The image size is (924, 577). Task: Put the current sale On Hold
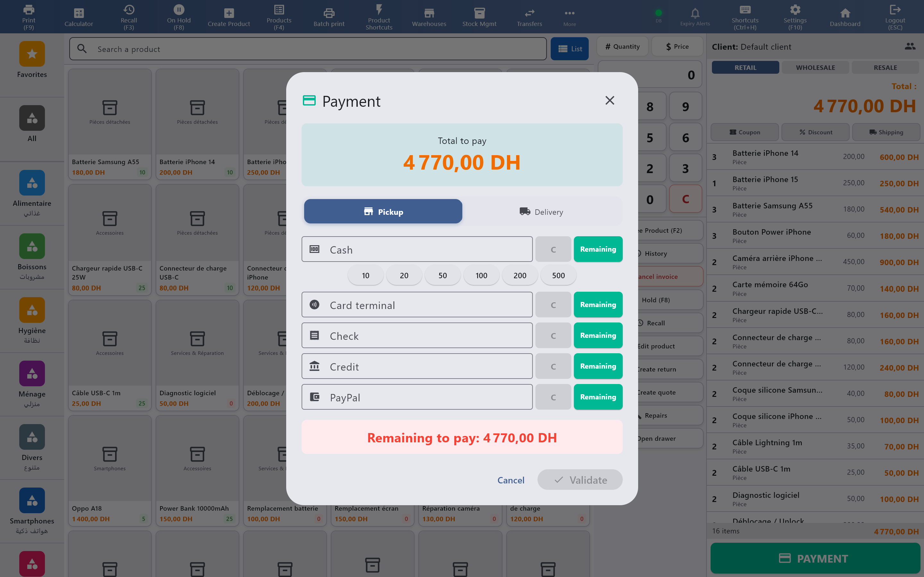point(178,16)
